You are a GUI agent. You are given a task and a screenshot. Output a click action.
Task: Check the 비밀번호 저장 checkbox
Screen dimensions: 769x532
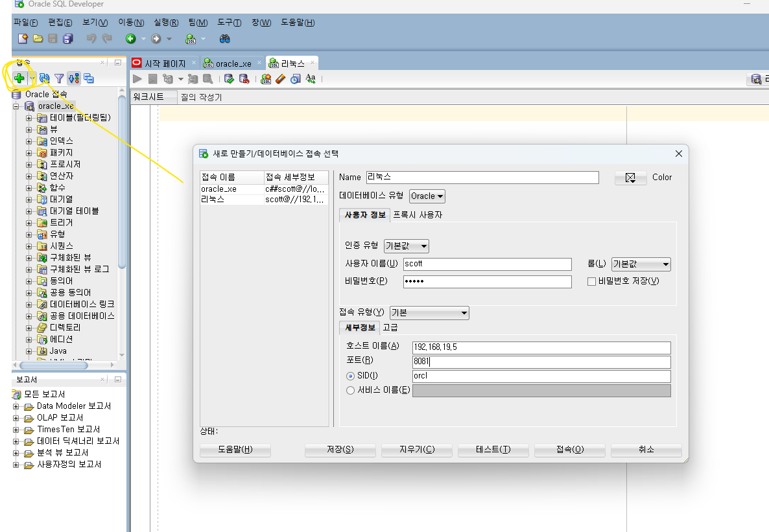point(591,281)
